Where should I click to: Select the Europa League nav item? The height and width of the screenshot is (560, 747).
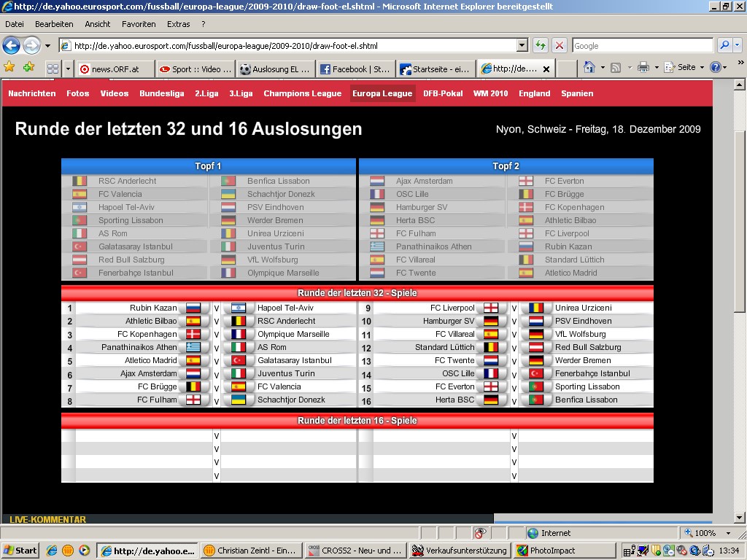(x=382, y=93)
